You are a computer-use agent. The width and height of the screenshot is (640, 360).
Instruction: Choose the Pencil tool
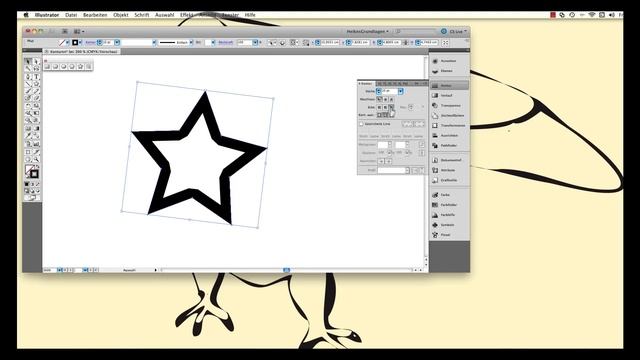pyautogui.click(x=36, y=91)
